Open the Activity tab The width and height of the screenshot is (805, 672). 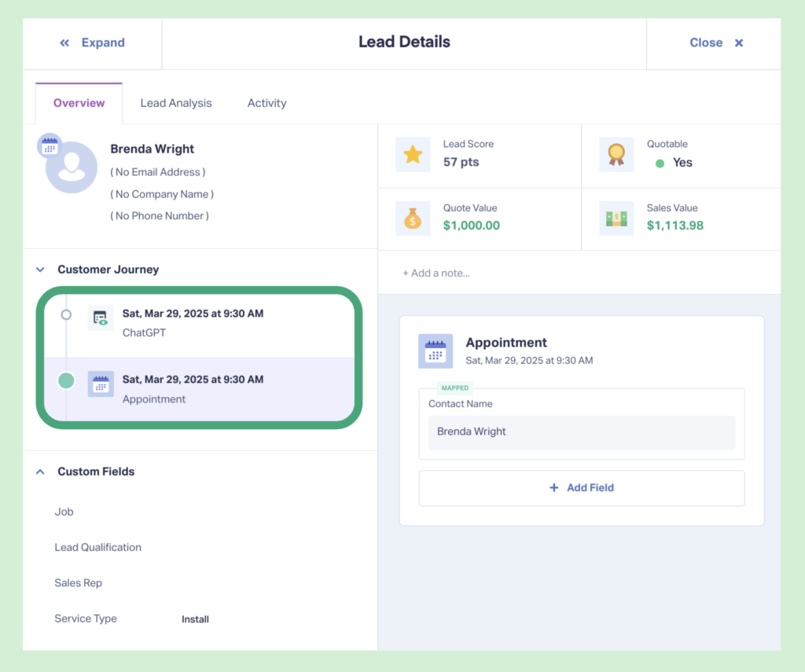click(x=266, y=102)
